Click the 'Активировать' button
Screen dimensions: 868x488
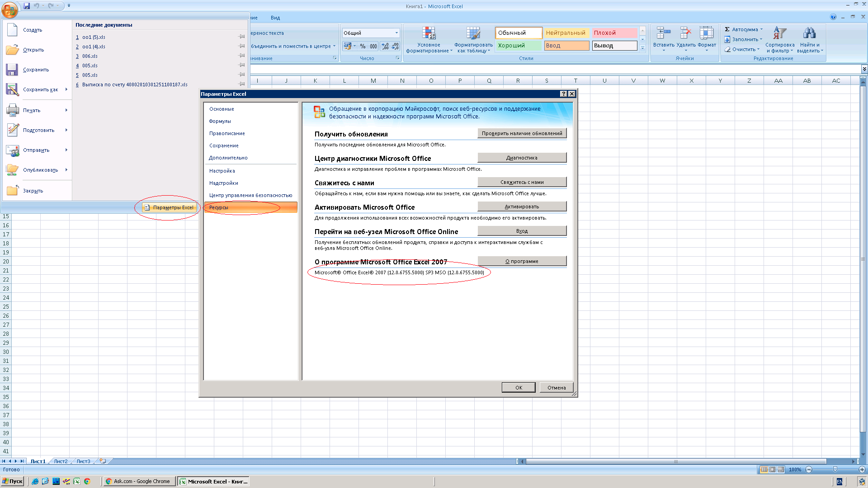pyautogui.click(x=522, y=206)
